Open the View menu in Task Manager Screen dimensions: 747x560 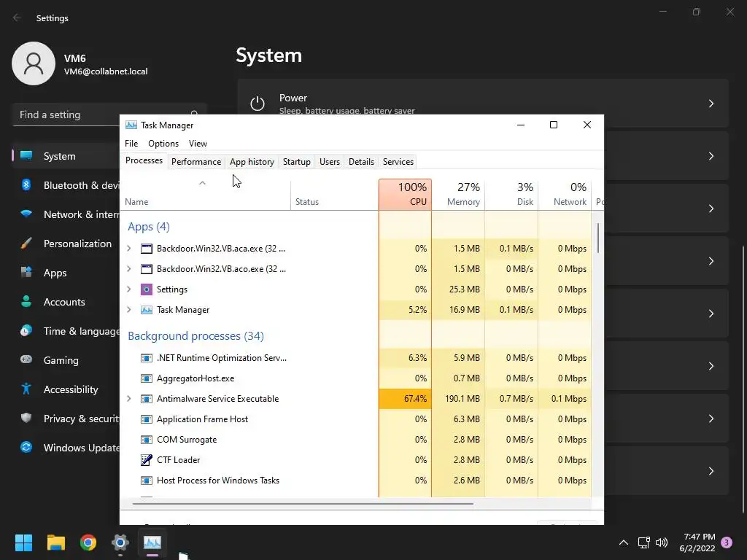(198, 144)
